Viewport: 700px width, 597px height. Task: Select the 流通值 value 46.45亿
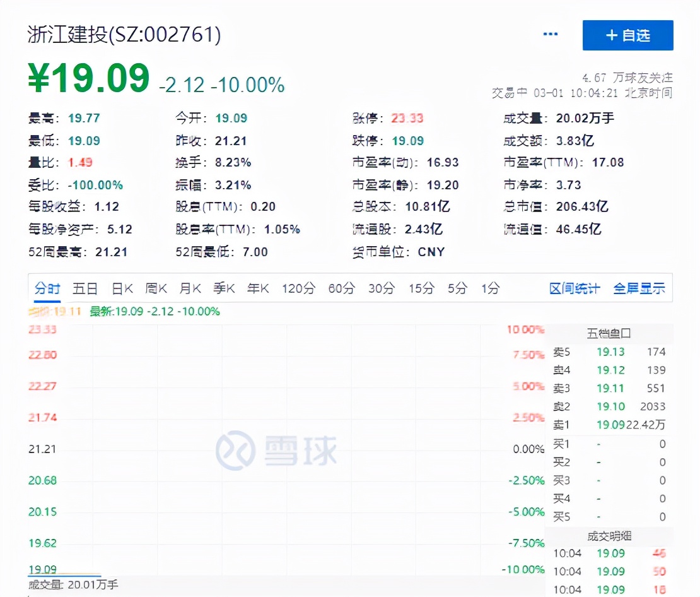(578, 229)
